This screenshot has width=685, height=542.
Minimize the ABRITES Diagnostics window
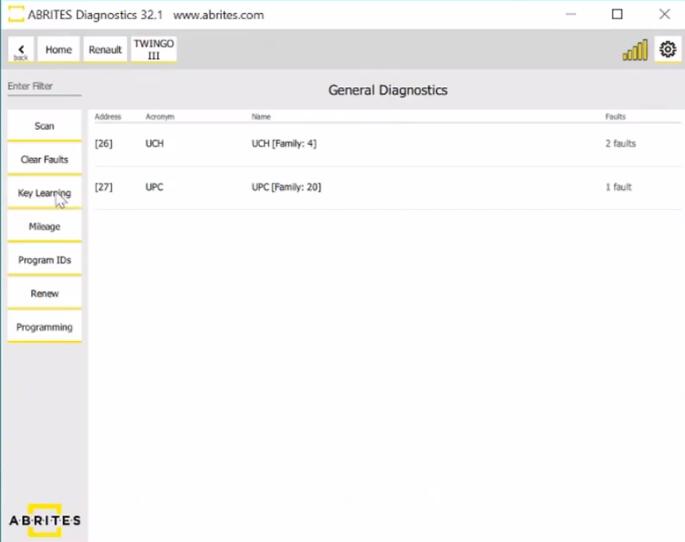[x=571, y=14]
